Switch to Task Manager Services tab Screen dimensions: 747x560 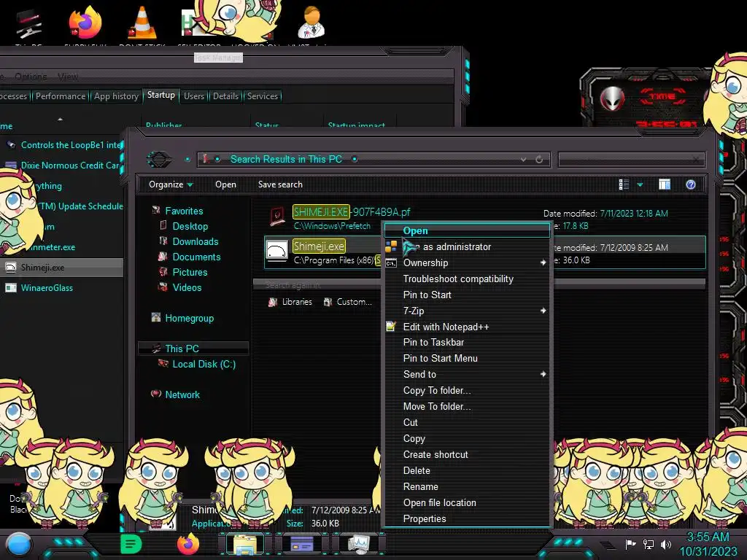click(x=262, y=96)
